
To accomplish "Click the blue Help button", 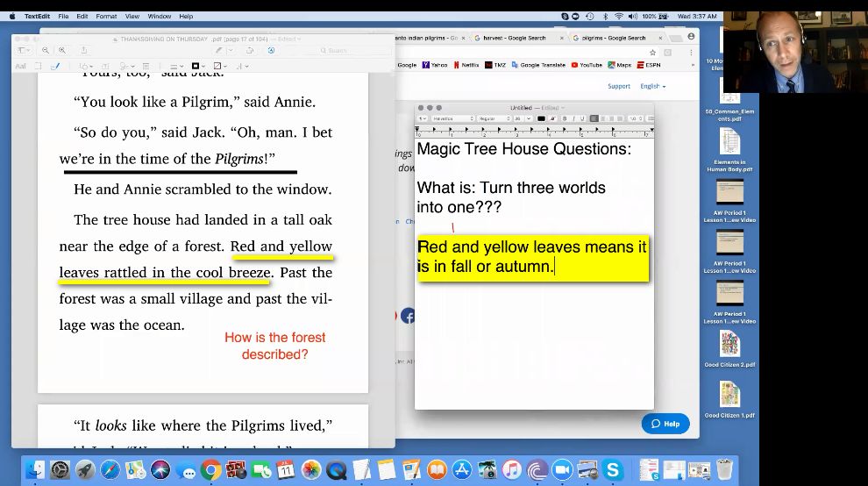I will 665,424.
